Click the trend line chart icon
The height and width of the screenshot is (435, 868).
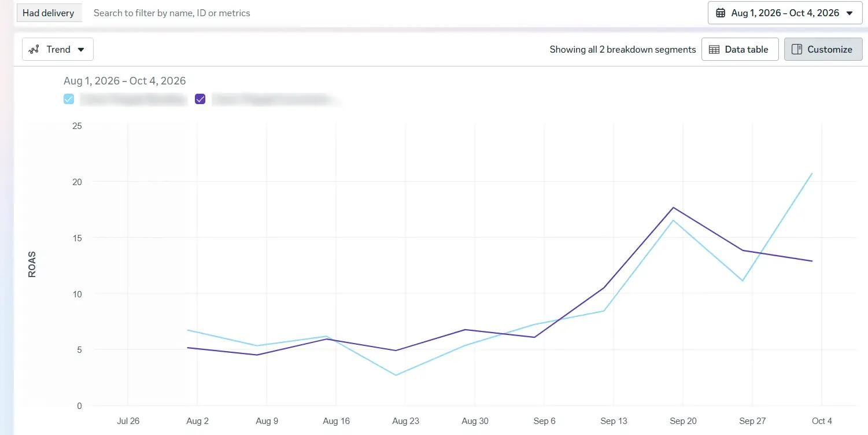35,50
